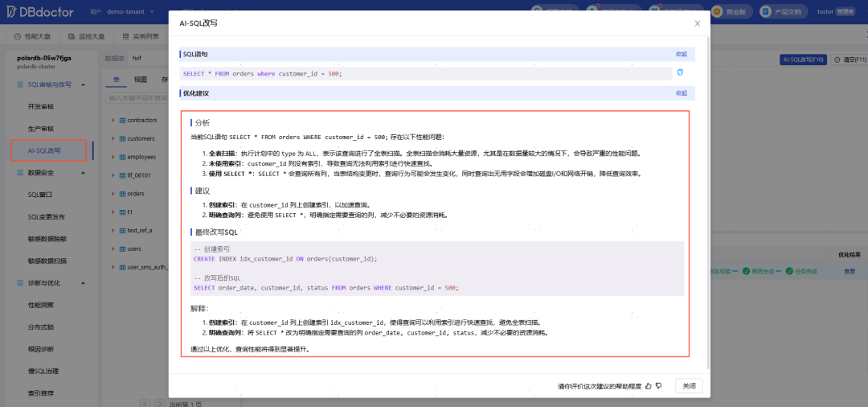Collapse the 优化建议 section via 收起
The width and height of the screenshot is (868, 407).
[x=681, y=93]
